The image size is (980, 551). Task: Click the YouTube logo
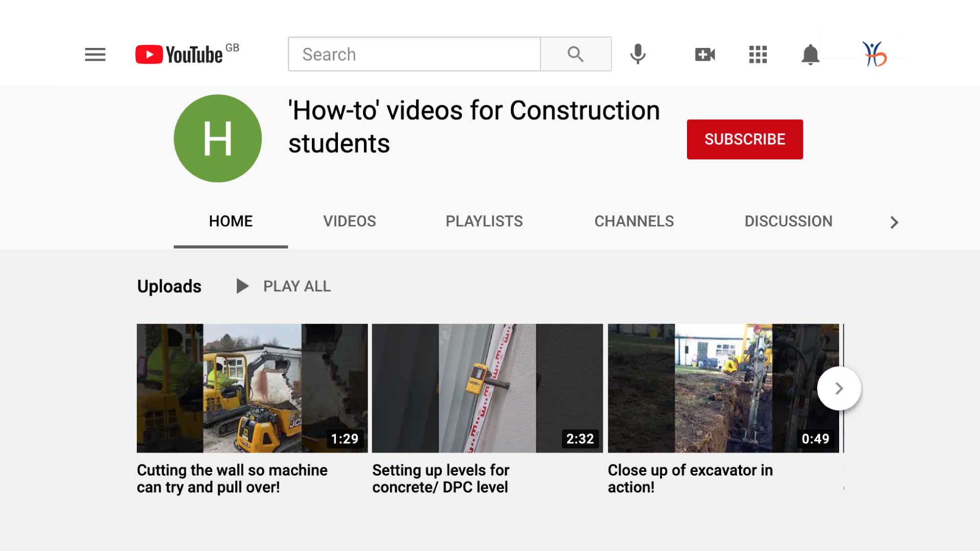click(179, 54)
